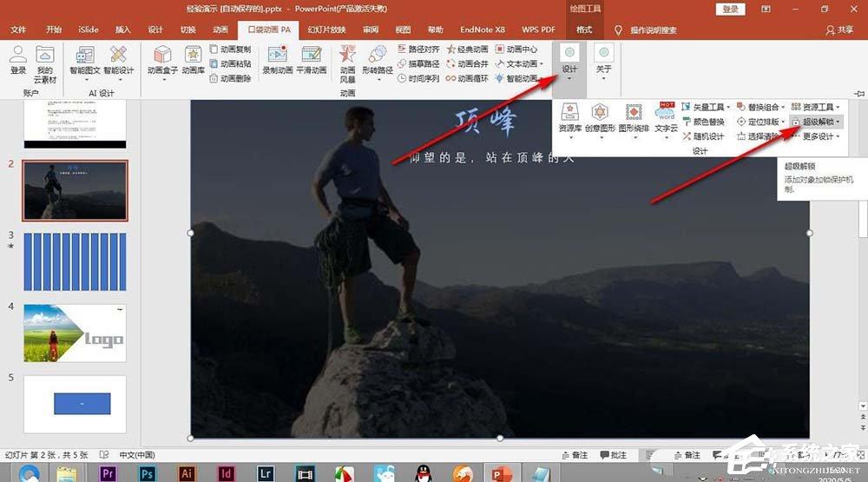This screenshot has width=868, height=482.
Task: Click the 登录 button in title bar
Action: pyautogui.click(x=730, y=9)
